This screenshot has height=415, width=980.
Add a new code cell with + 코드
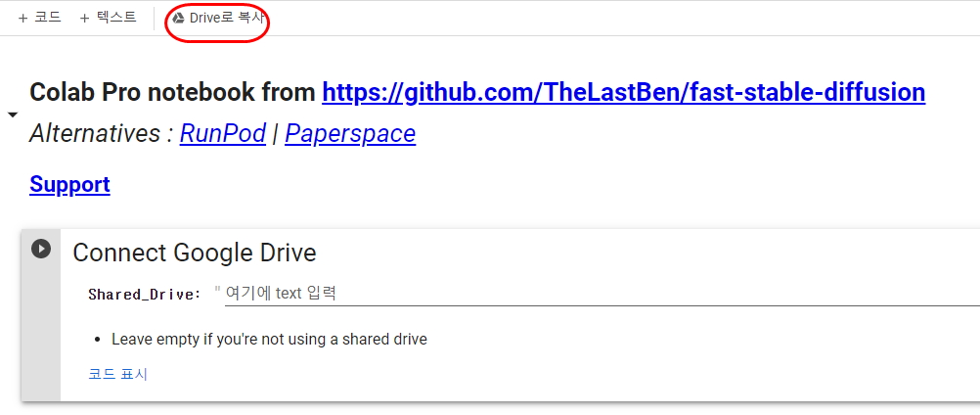coord(39,18)
